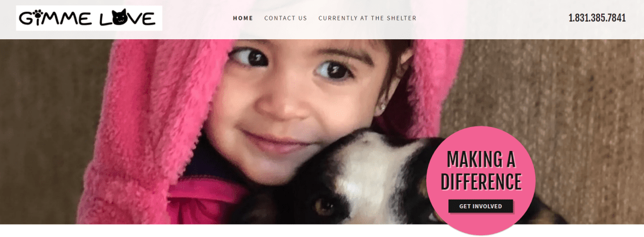Click the Gimme Love logo
The image size is (644, 237).
tap(89, 18)
